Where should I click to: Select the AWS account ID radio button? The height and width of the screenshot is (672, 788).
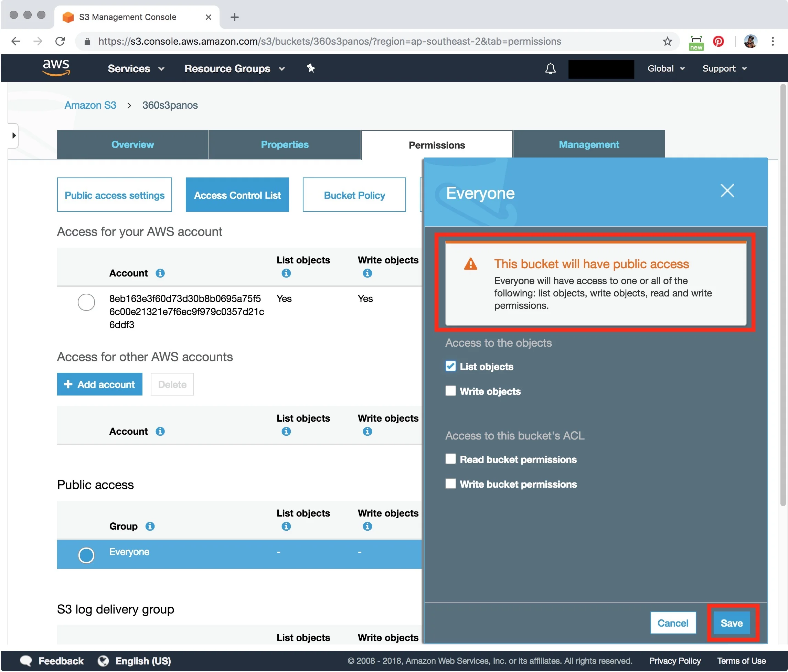click(x=86, y=302)
